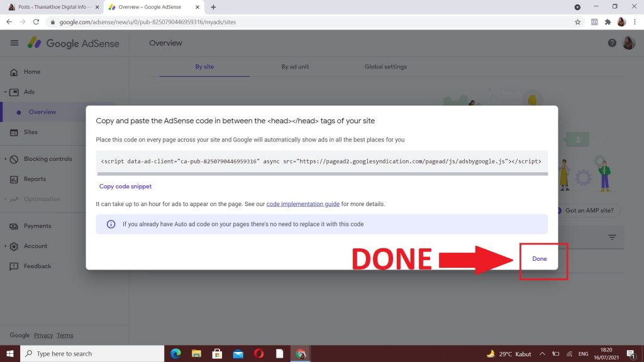Screen dimensions: 644x362
Task: Open the Terms link
Action: (x=65, y=336)
